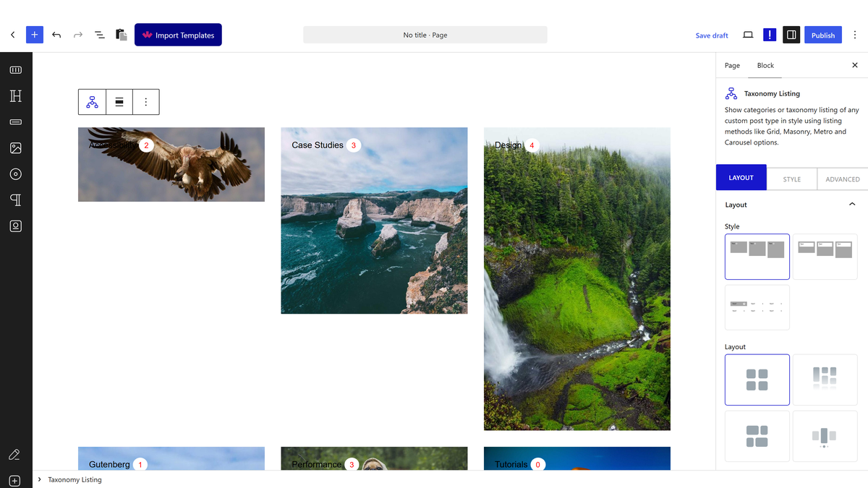Close the settings sidebar with the X

855,65
